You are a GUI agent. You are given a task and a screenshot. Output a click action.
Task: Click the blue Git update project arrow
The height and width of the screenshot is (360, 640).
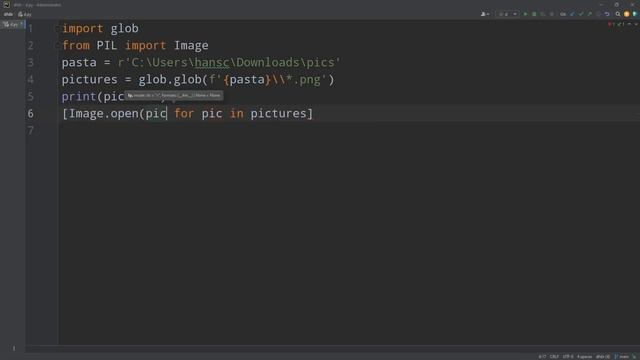[x=572, y=14]
